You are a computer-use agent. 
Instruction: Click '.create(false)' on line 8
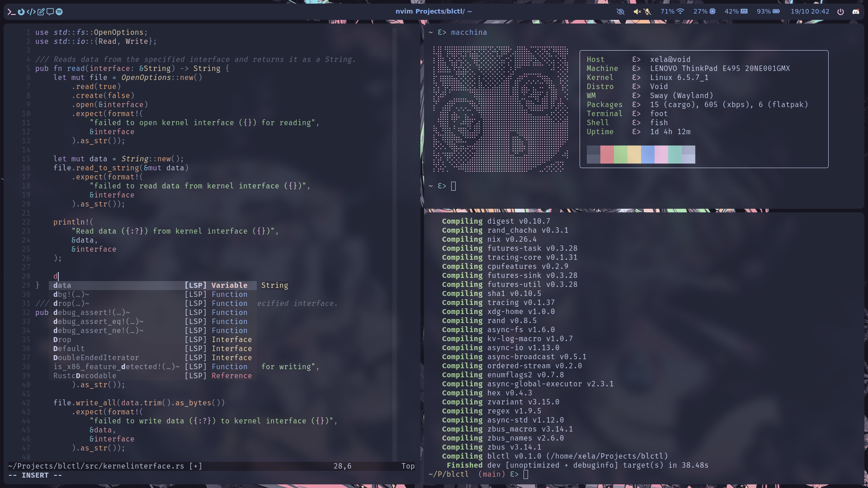pos(103,96)
